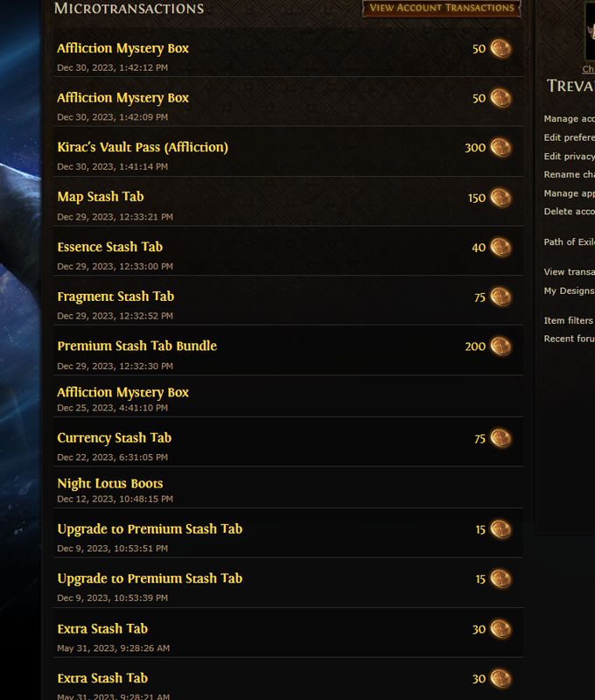This screenshot has height=700, width=595.
Task: Click the Delete account link
Action: [569, 212]
